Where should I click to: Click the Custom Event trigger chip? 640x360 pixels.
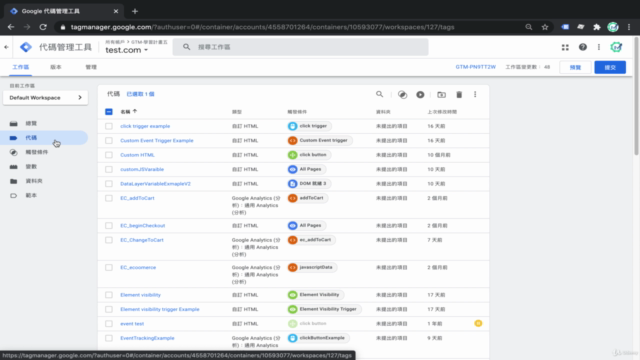pyautogui.click(x=320, y=140)
